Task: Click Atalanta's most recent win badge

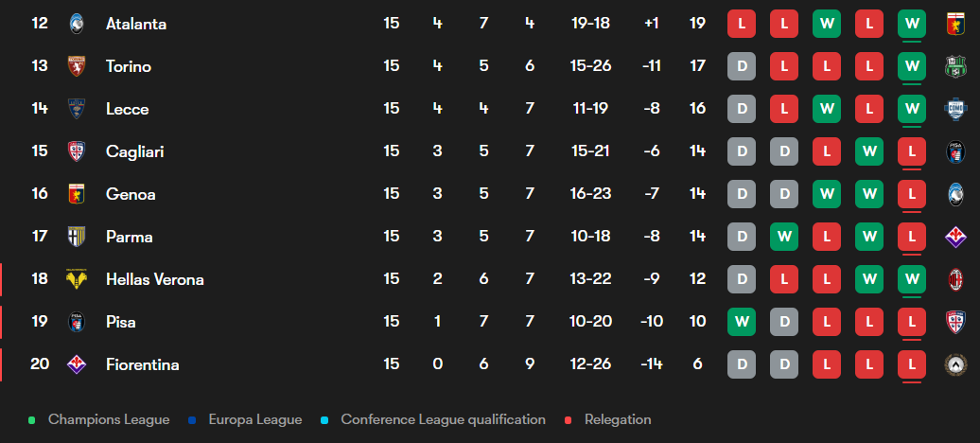Action: [x=911, y=24]
